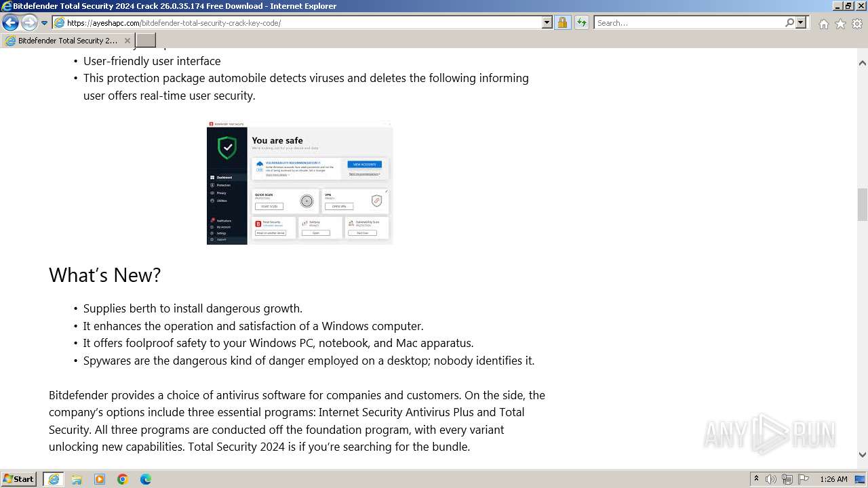Open recent pages dropdown next to Forward

pyautogui.click(x=44, y=23)
